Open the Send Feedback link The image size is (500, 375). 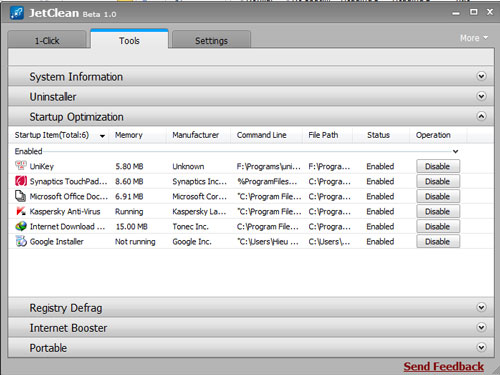tap(443, 366)
